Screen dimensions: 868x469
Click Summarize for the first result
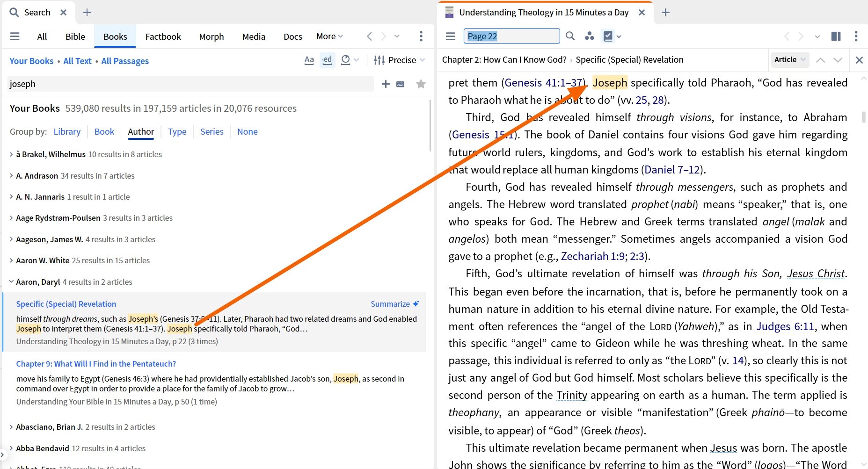tap(395, 304)
